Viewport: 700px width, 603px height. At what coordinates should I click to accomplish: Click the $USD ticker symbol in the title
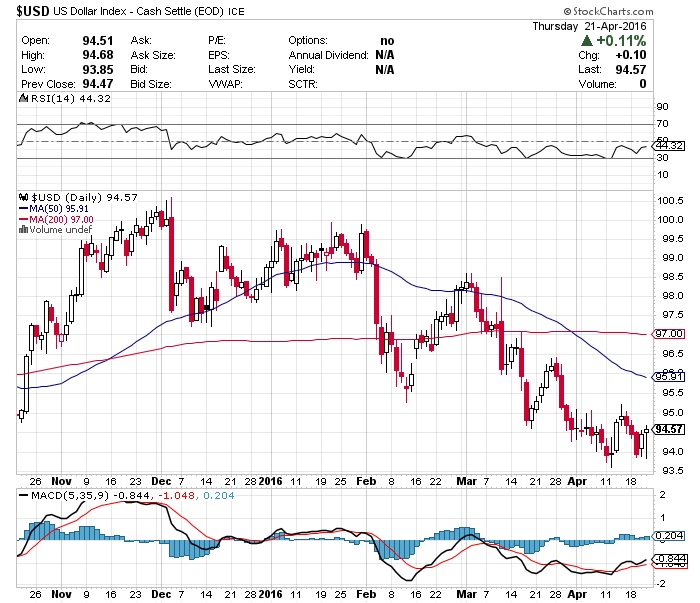pyautogui.click(x=33, y=11)
